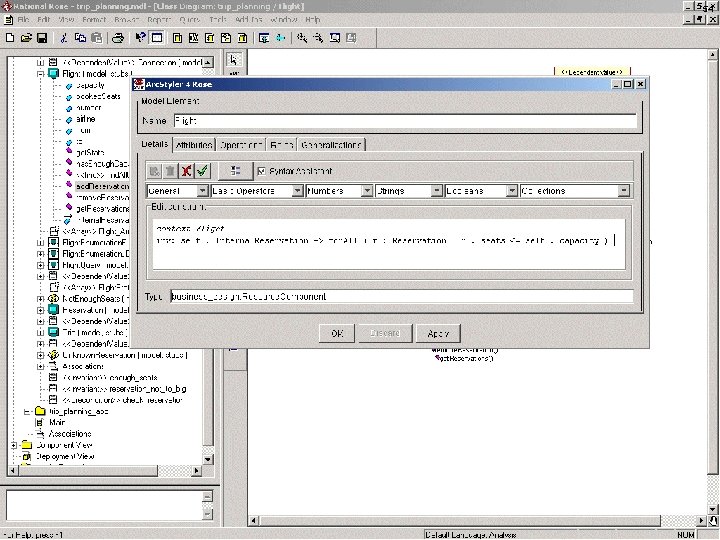Viewport: 720px width, 540px height.
Task: Click the Copy toolbar icon
Action: [x=80, y=38]
